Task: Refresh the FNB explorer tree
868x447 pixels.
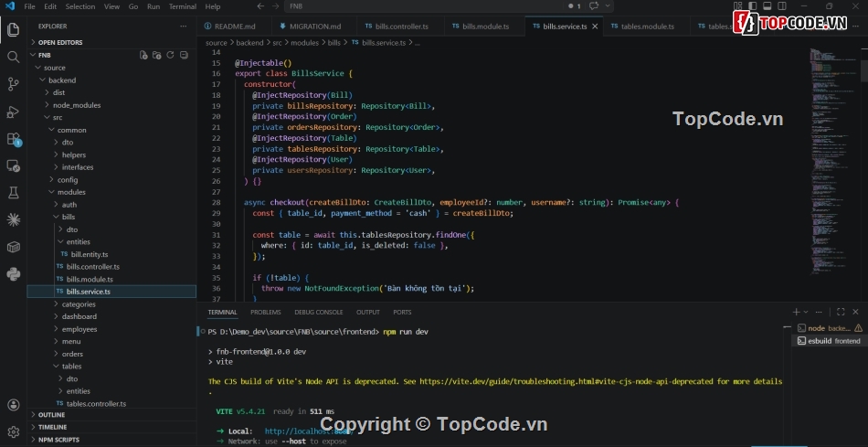Action: (170, 55)
